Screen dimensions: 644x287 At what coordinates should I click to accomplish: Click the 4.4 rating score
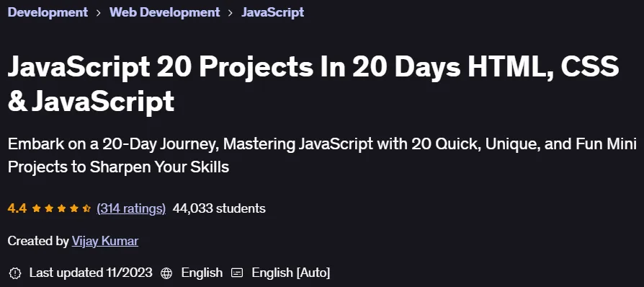click(x=17, y=208)
